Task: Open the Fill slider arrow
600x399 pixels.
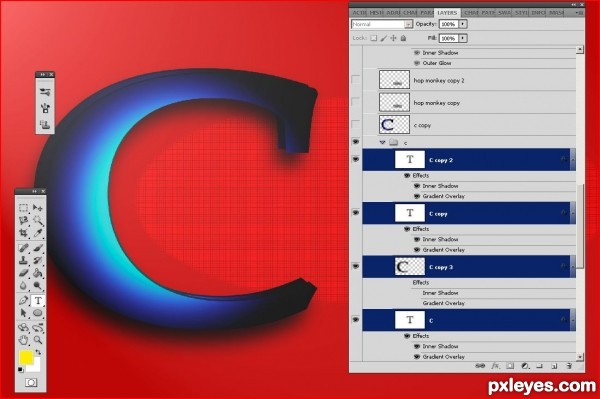Action: click(463, 38)
